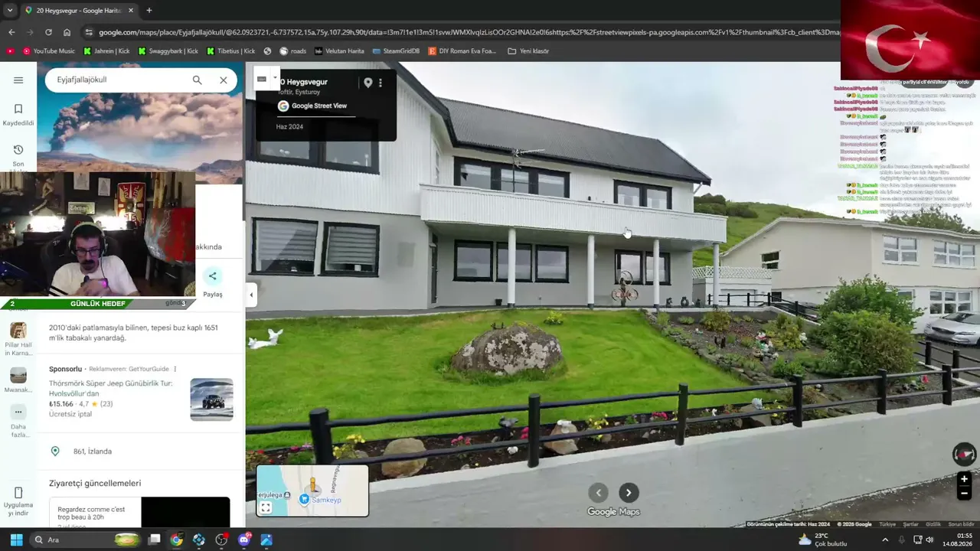The width and height of the screenshot is (980, 551).
Task: Click the 861, İzlanda address row
Action: (x=141, y=452)
